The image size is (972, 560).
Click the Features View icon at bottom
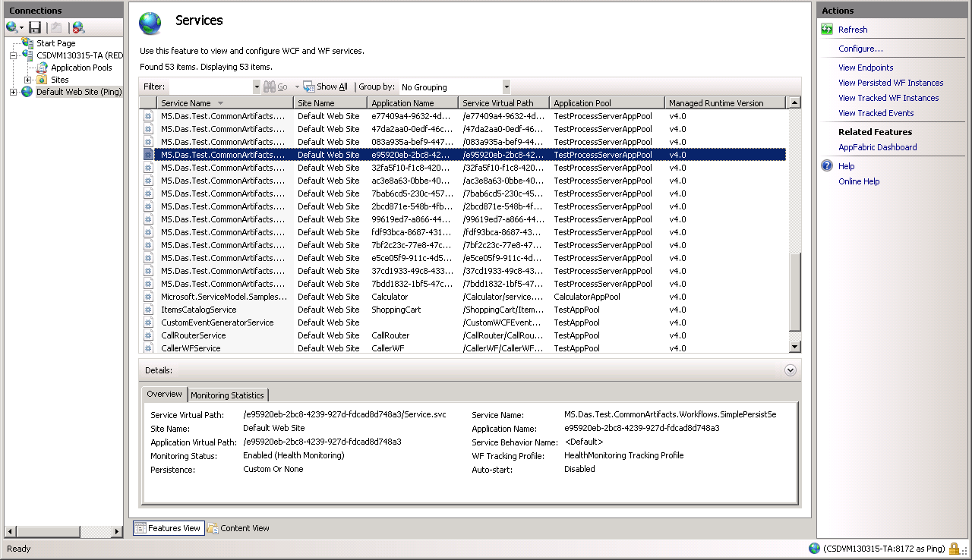click(x=140, y=528)
